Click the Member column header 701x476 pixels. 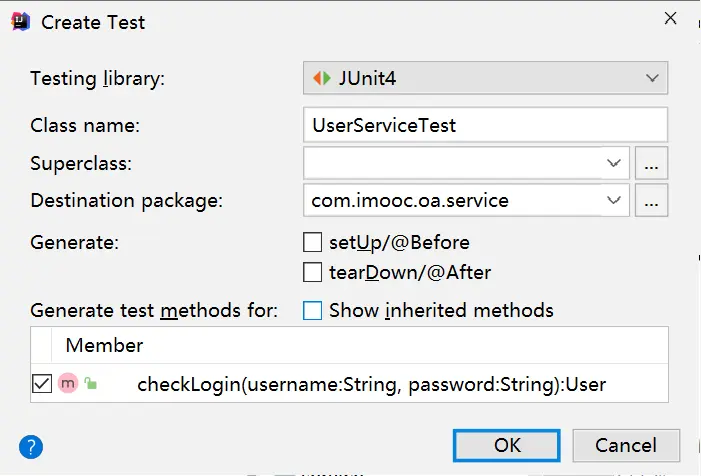(105, 346)
